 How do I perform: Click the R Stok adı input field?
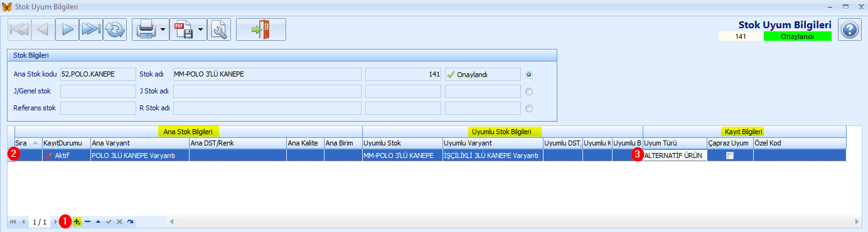(267, 108)
